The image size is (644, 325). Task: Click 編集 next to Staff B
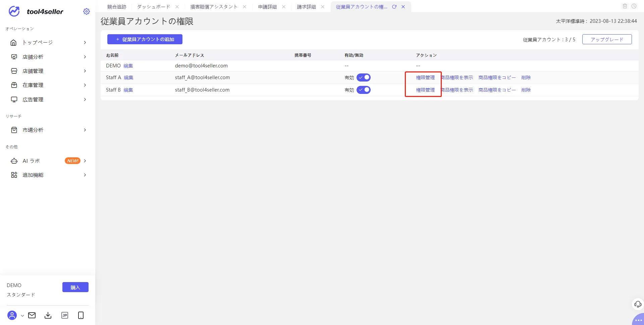(128, 90)
